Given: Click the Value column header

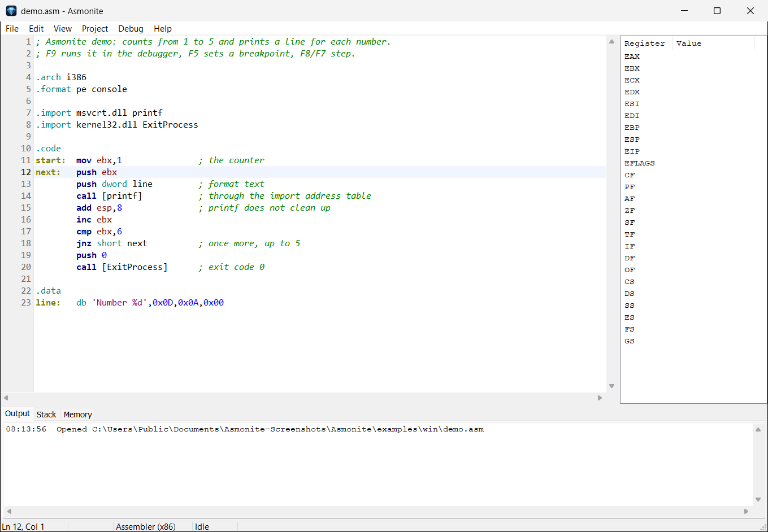Looking at the screenshot, I should tap(713, 43).
